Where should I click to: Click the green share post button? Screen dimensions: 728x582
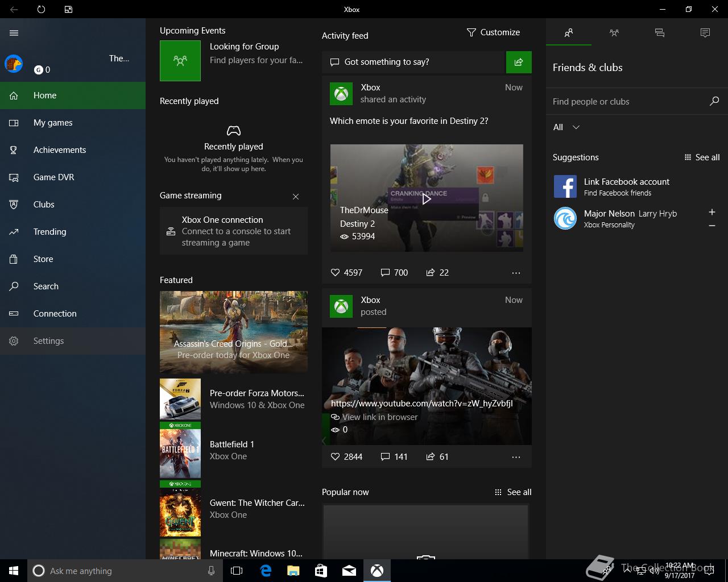click(x=519, y=62)
